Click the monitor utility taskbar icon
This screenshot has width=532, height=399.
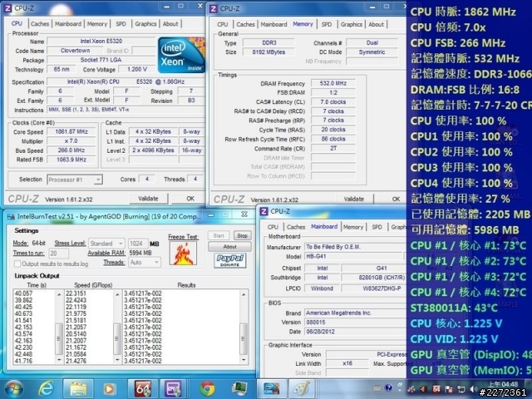[239, 389]
